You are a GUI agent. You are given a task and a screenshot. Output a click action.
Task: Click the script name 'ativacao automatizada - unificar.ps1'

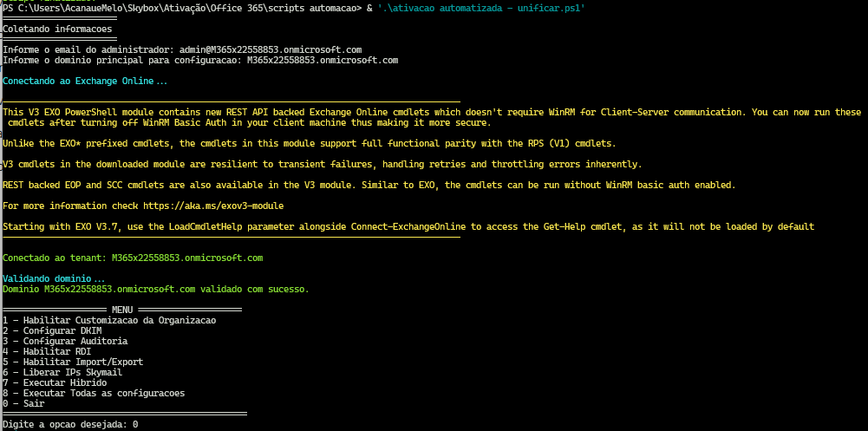click(481, 10)
